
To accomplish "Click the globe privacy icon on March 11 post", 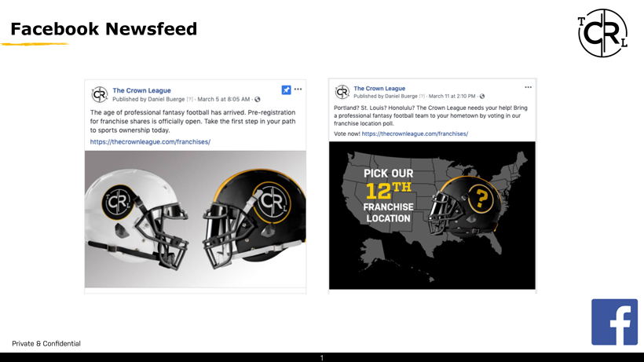I will click(x=482, y=97).
